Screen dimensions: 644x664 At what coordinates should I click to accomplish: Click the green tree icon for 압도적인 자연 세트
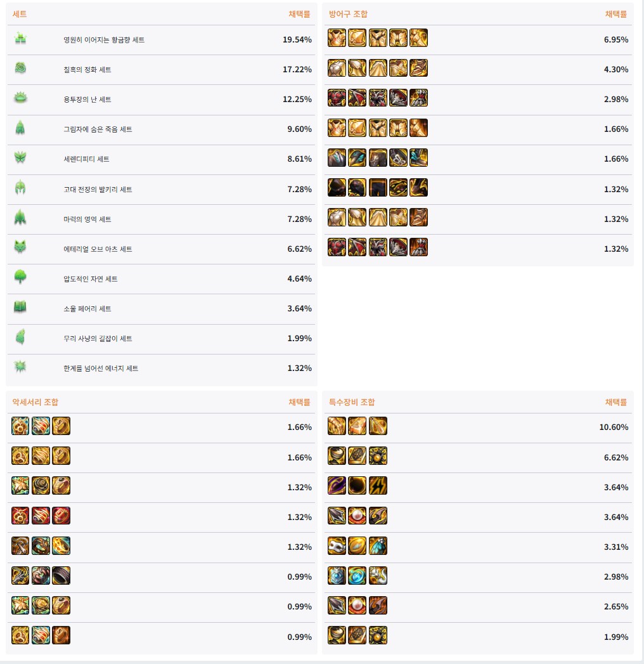click(20, 277)
